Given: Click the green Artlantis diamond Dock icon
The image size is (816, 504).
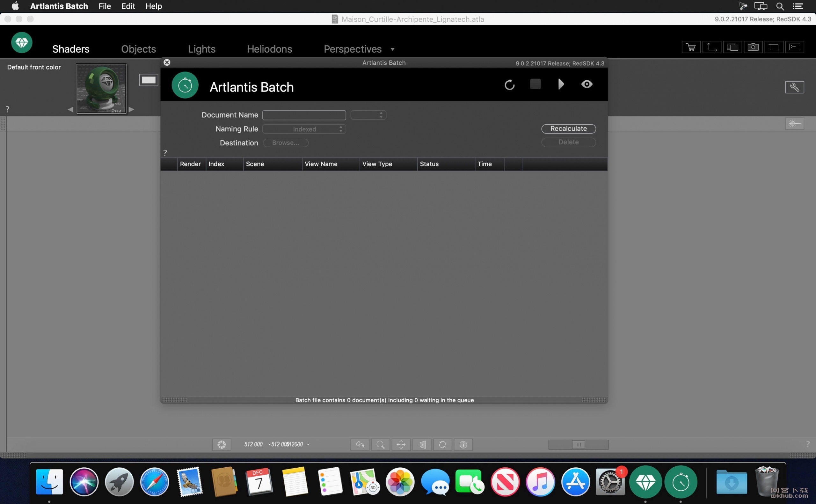Looking at the screenshot, I should click(645, 482).
